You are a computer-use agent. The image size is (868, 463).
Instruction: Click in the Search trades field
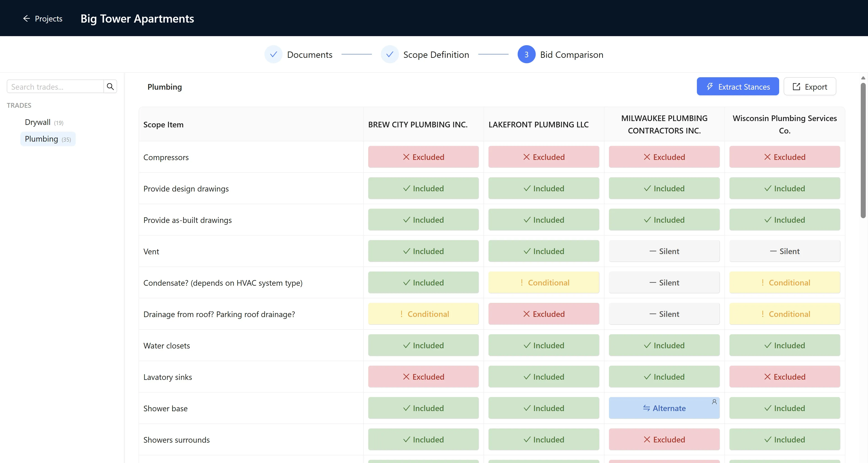tap(55, 87)
